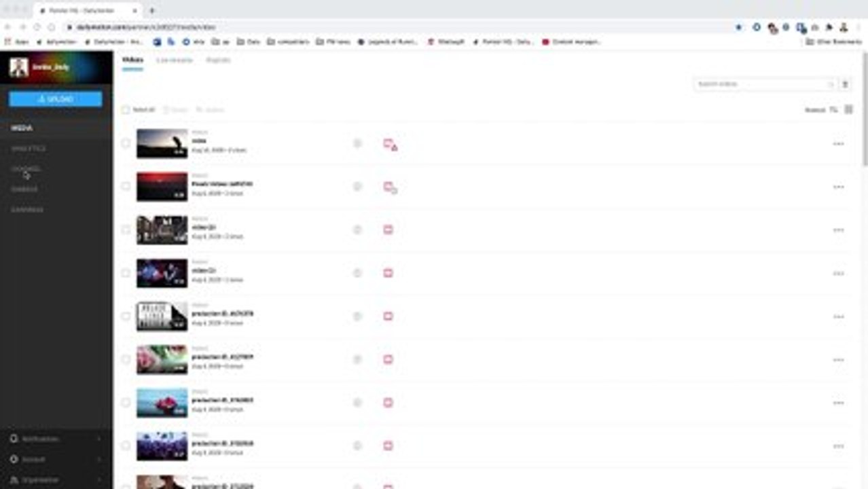Click the disabled Delete button in toolbar

tap(176, 109)
